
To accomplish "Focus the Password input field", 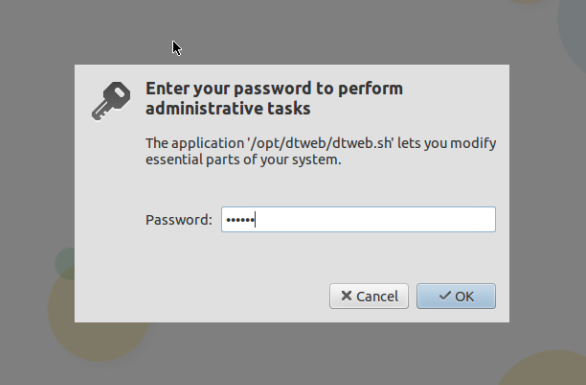I will pos(358,219).
